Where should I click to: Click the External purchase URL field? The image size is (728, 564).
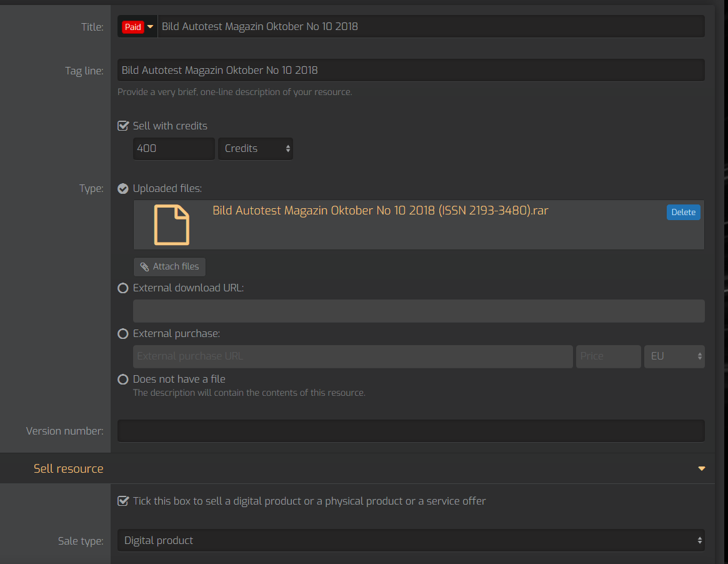[353, 356]
